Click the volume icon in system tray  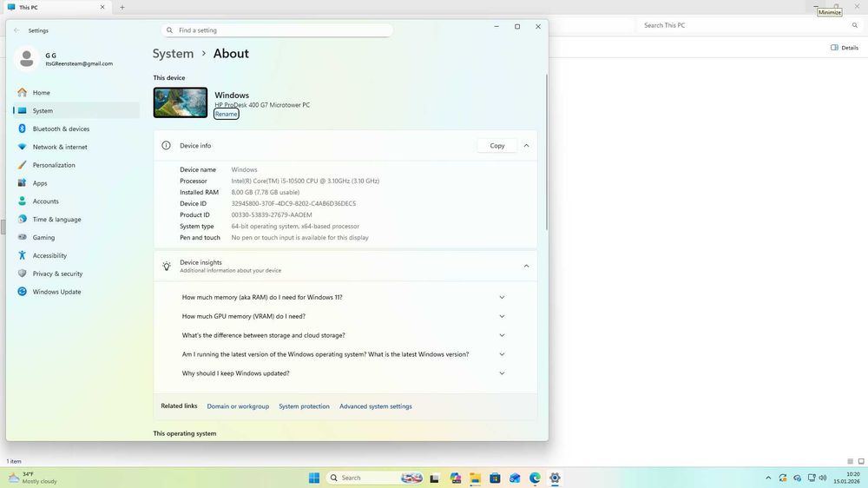pos(823,478)
